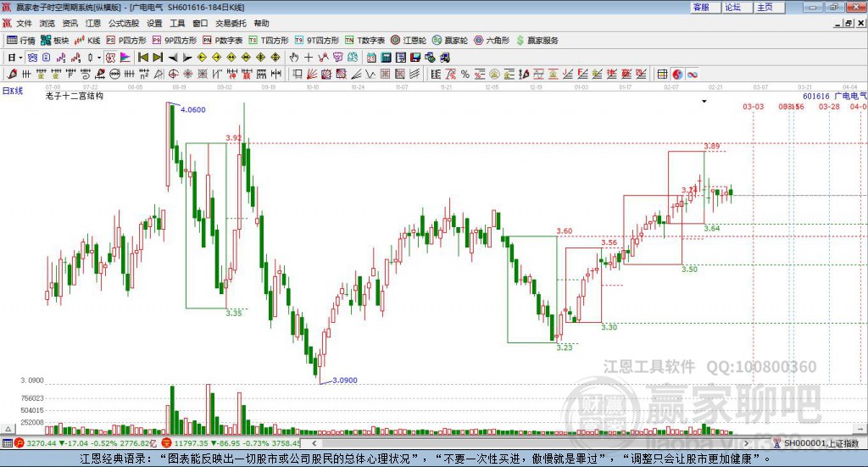Open the 9P四方形 tool
The image size is (868, 467).
175,41
